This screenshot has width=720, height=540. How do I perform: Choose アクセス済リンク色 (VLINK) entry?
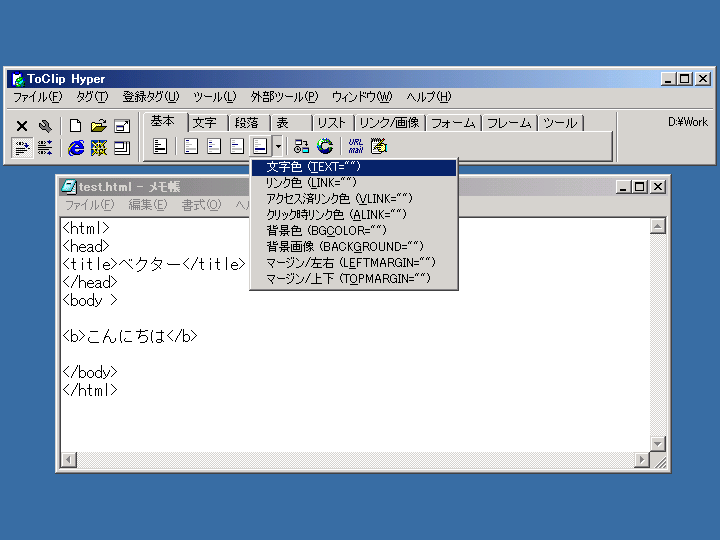pyautogui.click(x=354, y=199)
